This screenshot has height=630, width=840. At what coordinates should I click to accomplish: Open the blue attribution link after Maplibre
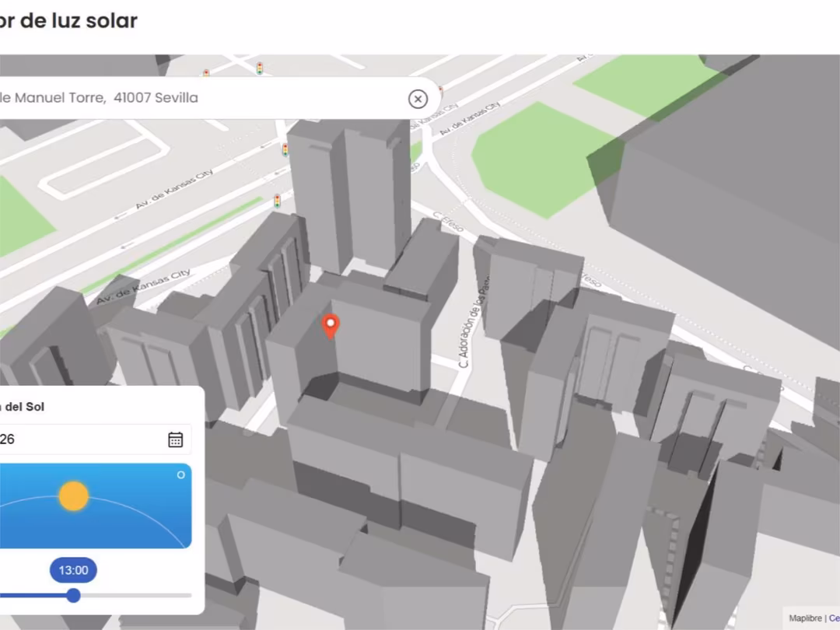(x=834, y=618)
